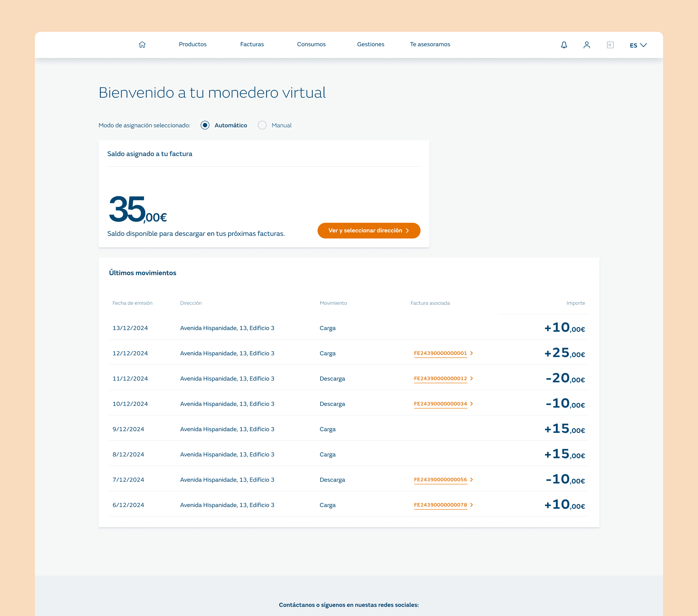
Task: Open the Consumos menu
Action: pyautogui.click(x=311, y=44)
